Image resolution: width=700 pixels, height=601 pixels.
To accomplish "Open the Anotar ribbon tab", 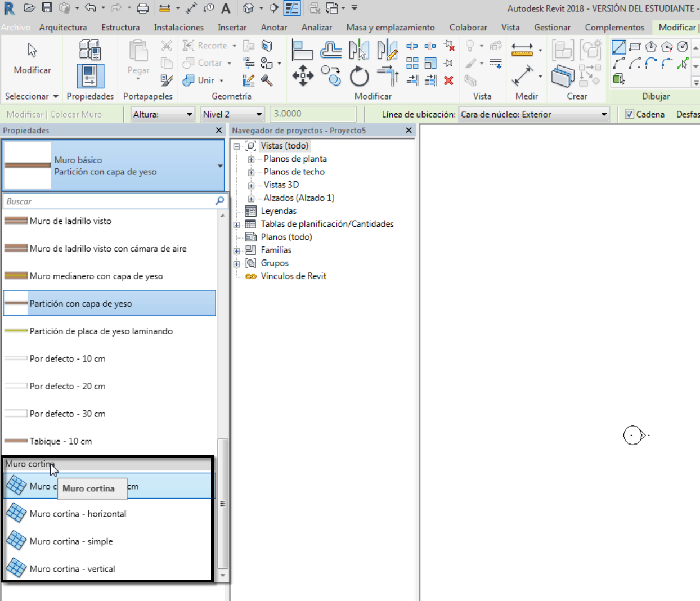I will click(x=274, y=27).
